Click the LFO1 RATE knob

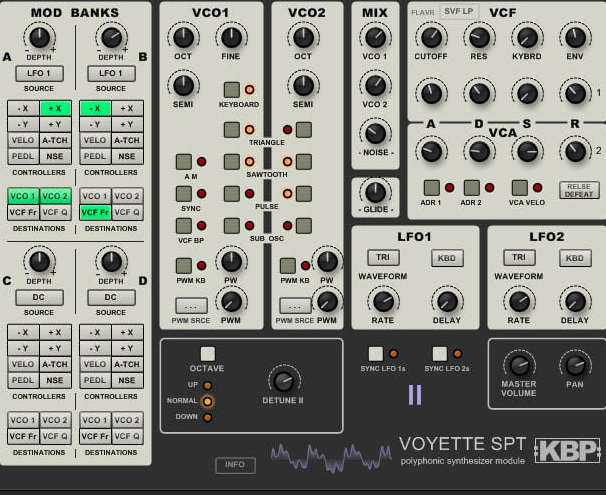pyautogui.click(x=383, y=301)
